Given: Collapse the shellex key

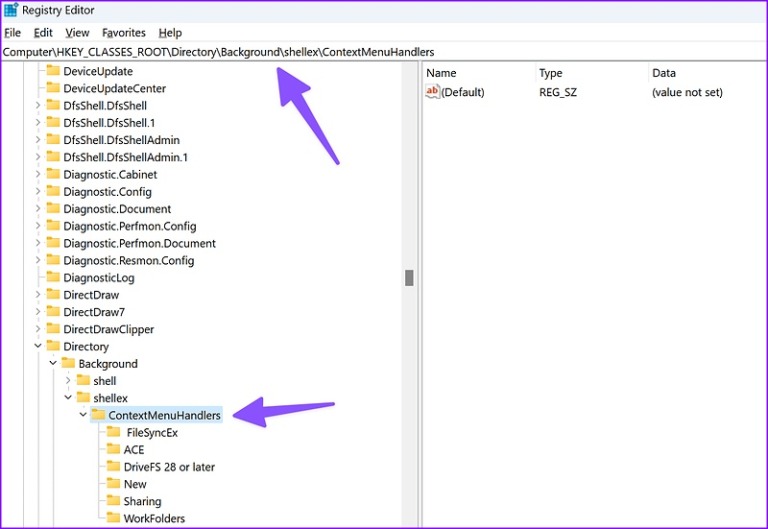Looking at the screenshot, I should tap(68, 397).
